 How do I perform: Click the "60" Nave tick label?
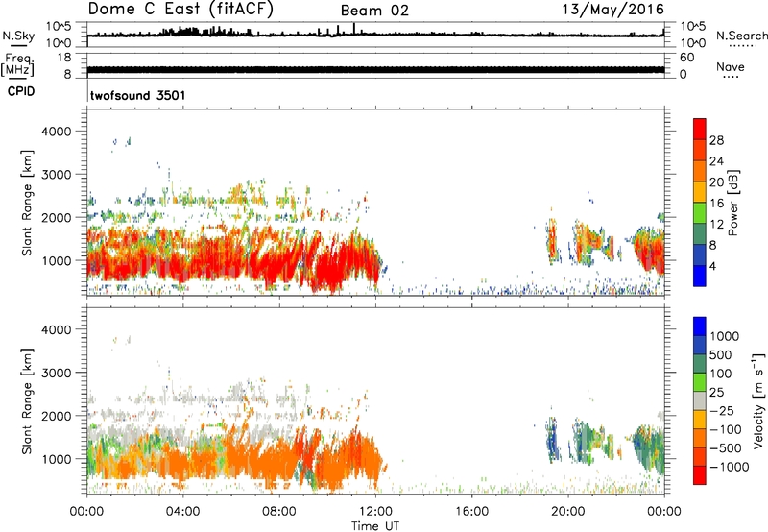[686, 58]
